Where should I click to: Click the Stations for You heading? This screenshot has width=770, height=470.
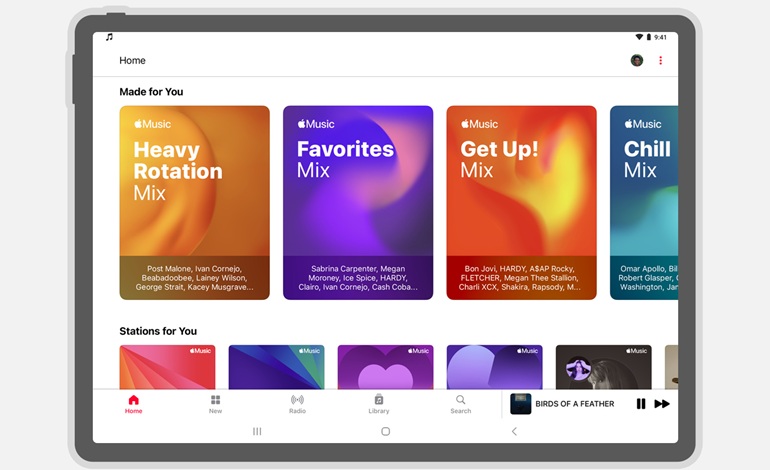point(158,331)
